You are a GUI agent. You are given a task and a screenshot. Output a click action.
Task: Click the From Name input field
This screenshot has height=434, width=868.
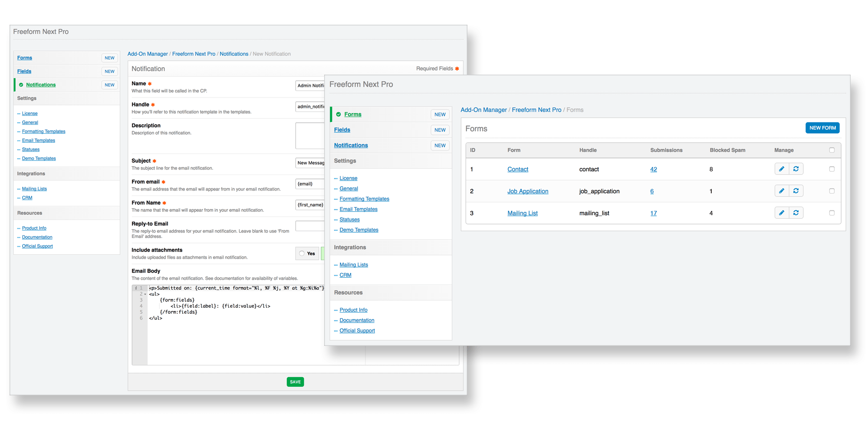310,204
